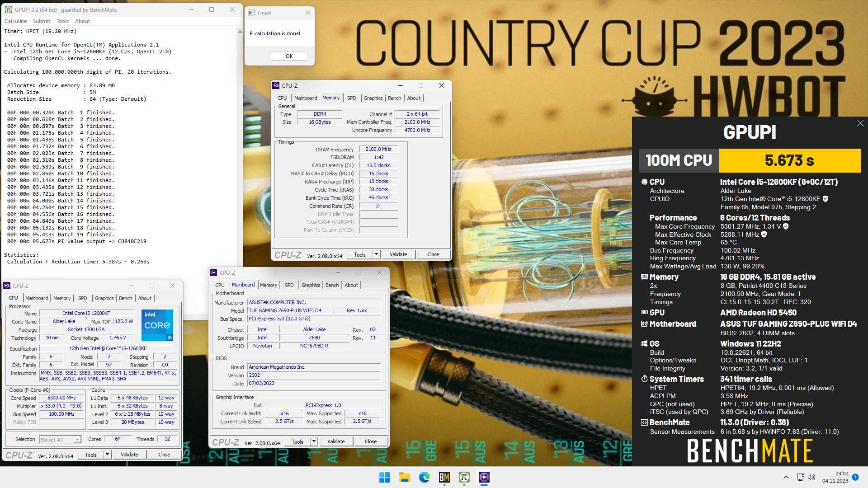Open BenchMate taskbar icon
This screenshot has height=488, width=868.
[x=444, y=477]
